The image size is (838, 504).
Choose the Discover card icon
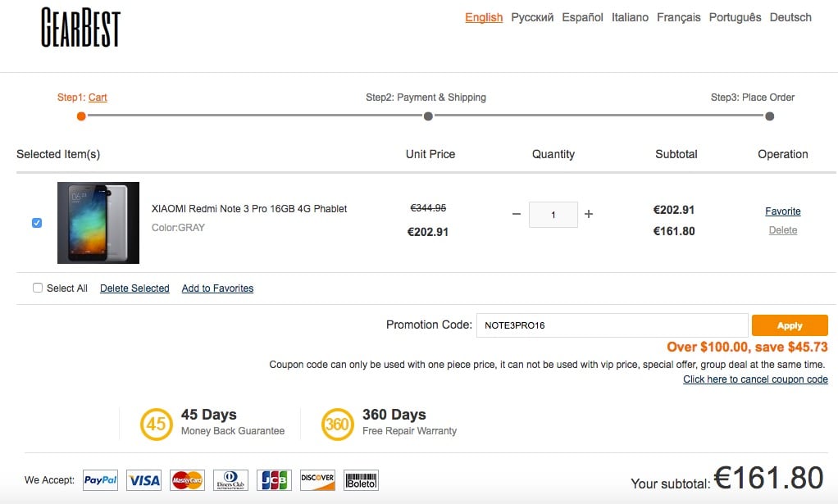point(317,480)
